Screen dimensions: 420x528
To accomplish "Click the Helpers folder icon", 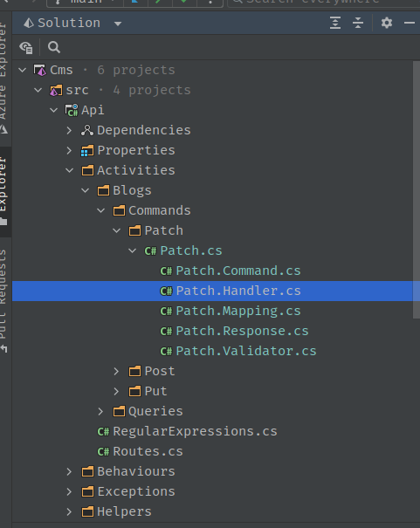I will click(87, 511).
